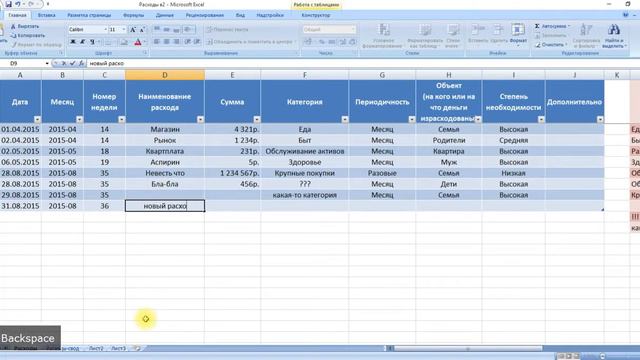Click the Format Painter brush button

pyautogui.click(x=36, y=44)
